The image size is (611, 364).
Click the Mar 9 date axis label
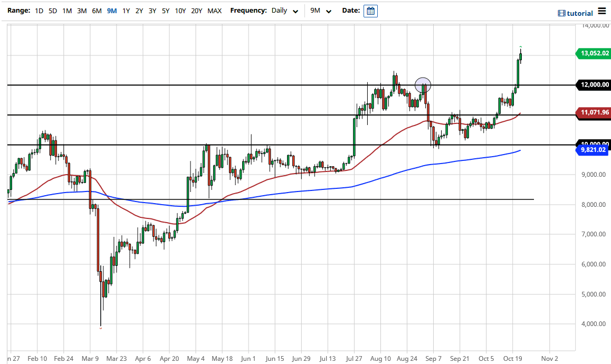(x=90, y=359)
